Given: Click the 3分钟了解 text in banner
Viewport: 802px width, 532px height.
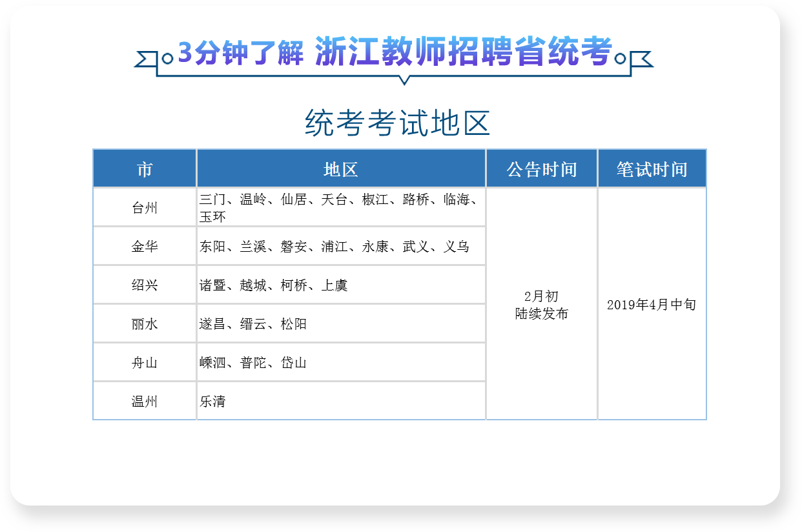Looking at the screenshot, I should coord(240,54).
